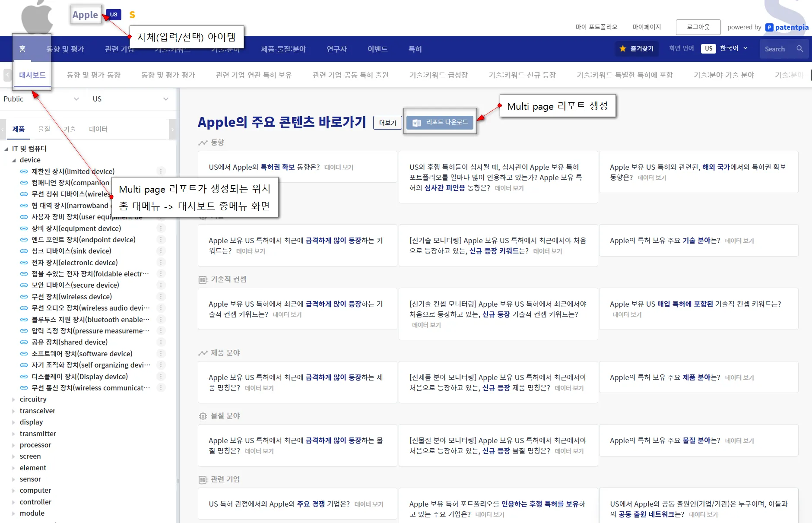Toggle the 즐겨찾기 favorites star button
The width and height of the screenshot is (812, 523).
pyautogui.click(x=636, y=49)
